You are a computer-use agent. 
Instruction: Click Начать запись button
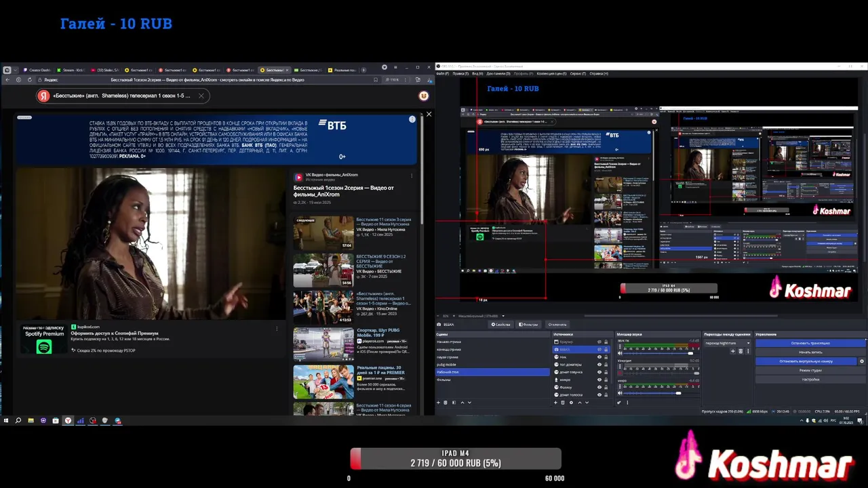[x=810, y=352]
